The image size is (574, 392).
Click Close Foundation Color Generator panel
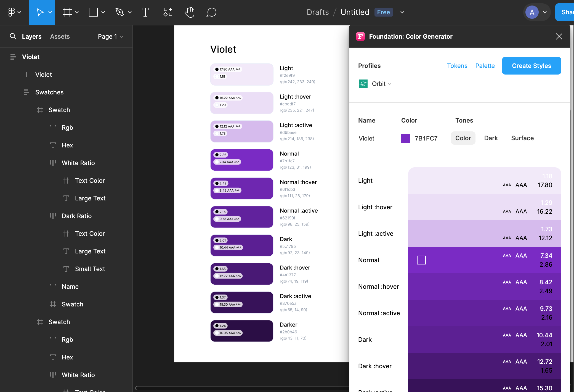pos(559,36)
